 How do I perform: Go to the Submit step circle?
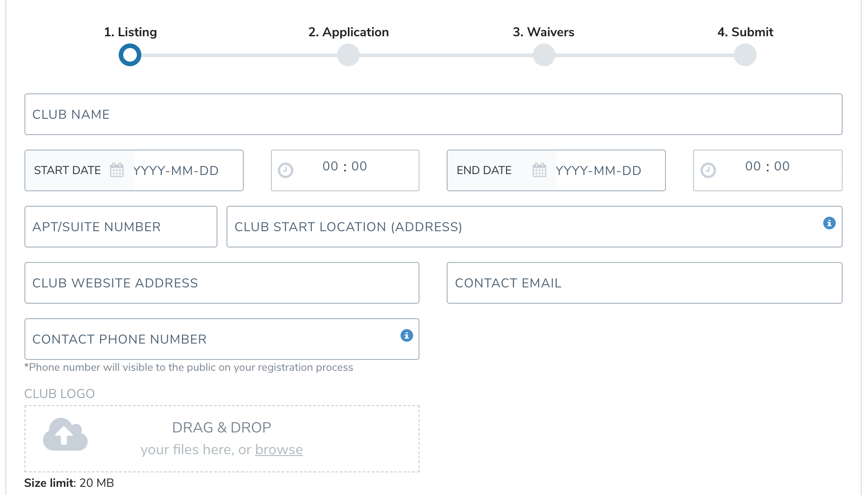click(x=745, y=55)
